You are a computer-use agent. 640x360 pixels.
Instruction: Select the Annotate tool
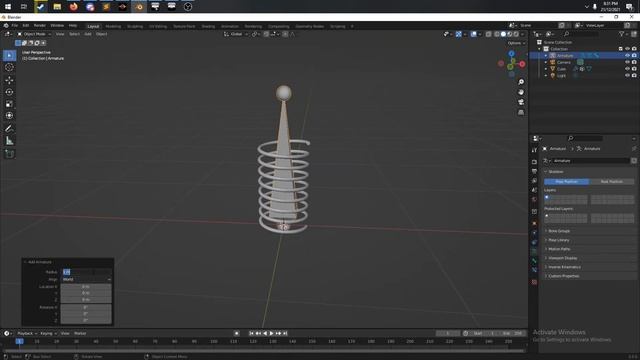click(x=9, y=129)
